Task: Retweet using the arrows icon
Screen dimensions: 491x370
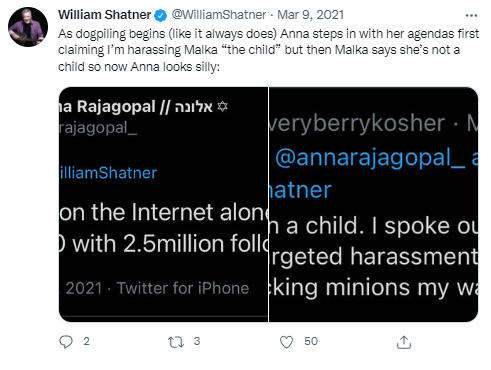Action: [176, 342]
